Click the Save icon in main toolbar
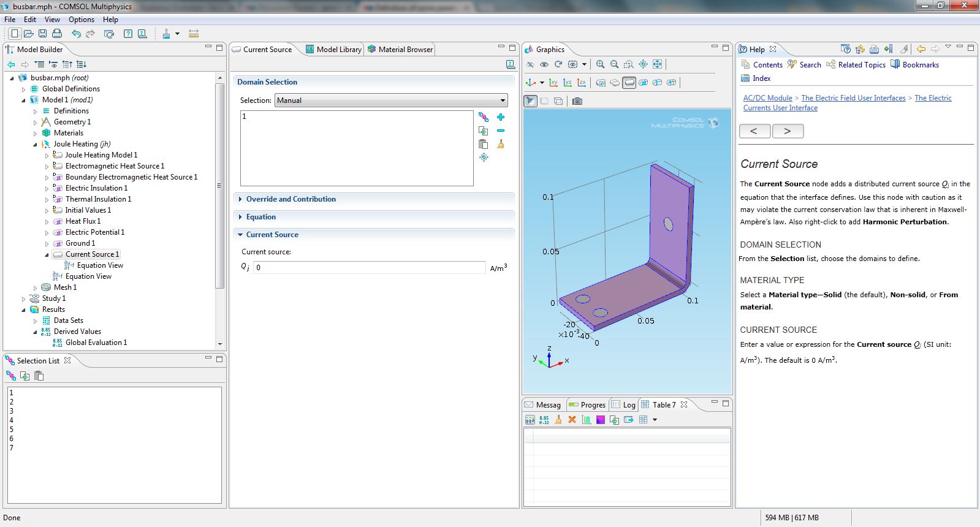 point(42,34)
